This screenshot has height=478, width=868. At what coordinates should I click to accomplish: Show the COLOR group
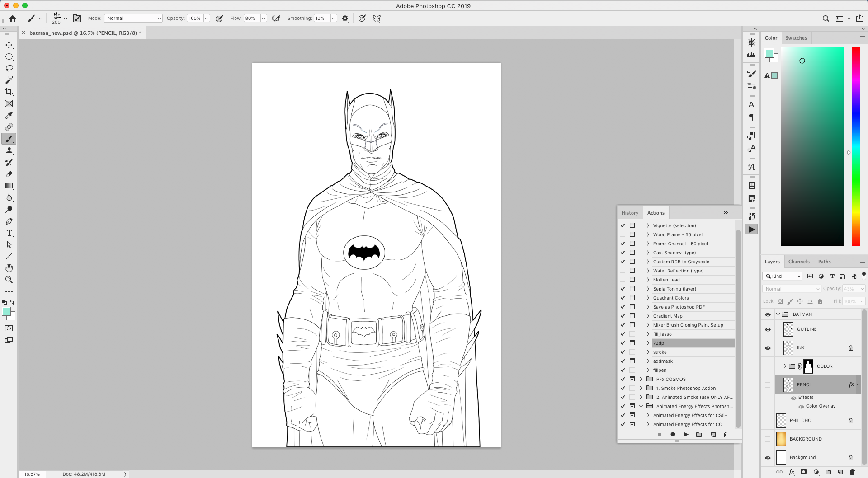768,366
